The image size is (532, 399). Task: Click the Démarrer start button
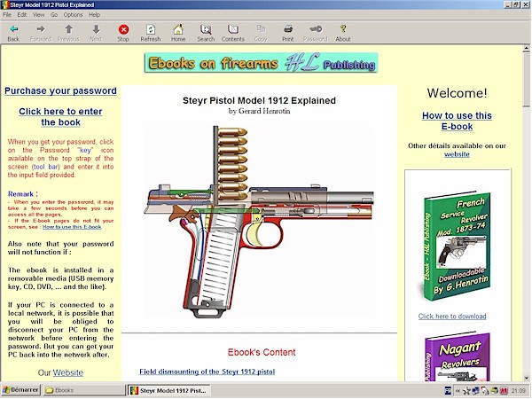pyautogui.click(x=21, y=390)
